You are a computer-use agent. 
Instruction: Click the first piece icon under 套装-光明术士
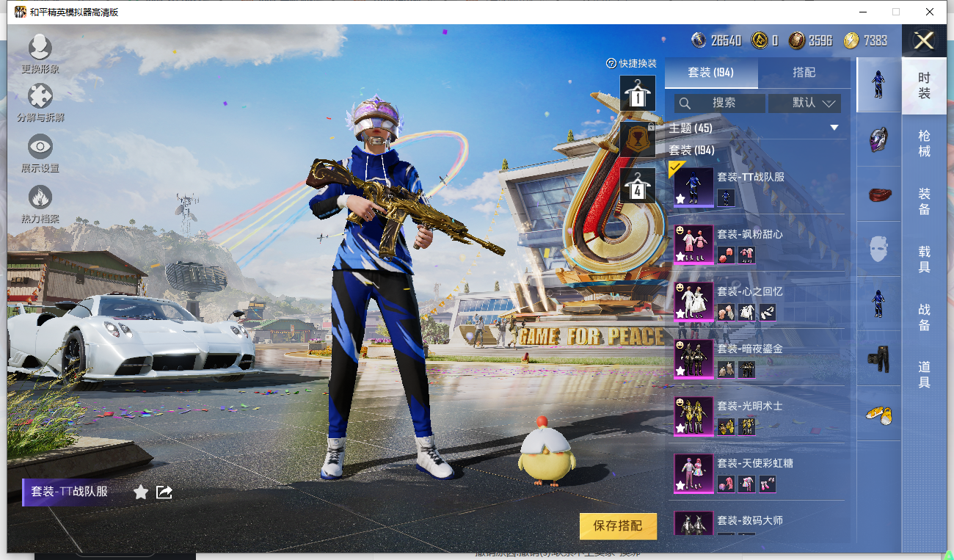(726, 426)
